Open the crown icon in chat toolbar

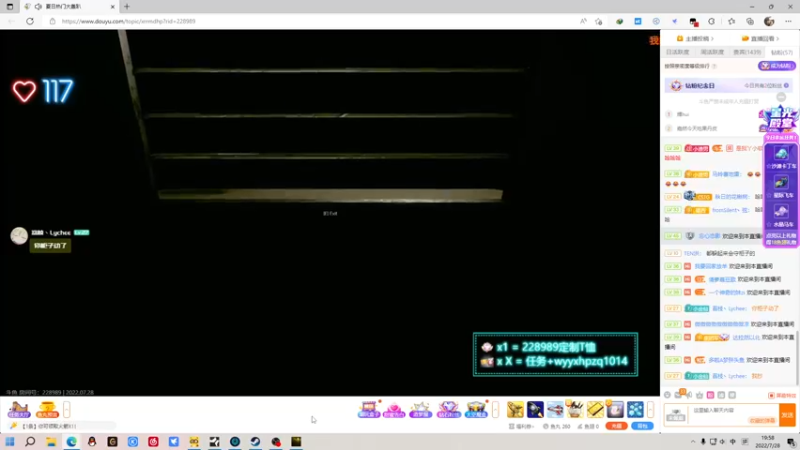click(699, 395)
